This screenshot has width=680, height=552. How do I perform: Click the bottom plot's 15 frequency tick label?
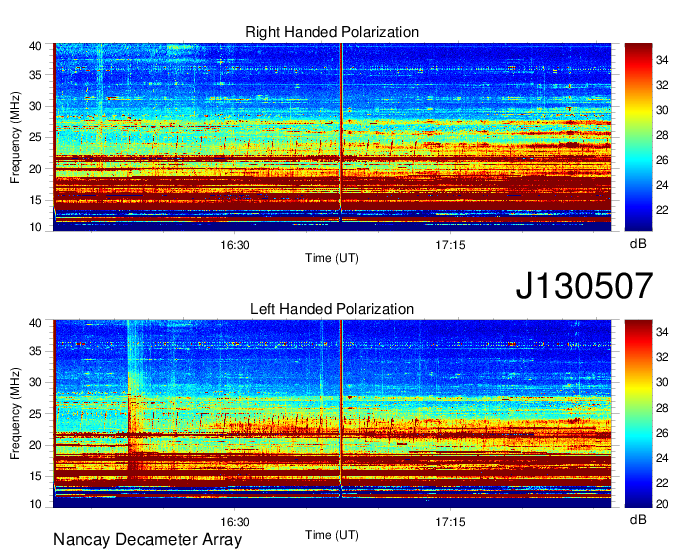pos(35,476)
